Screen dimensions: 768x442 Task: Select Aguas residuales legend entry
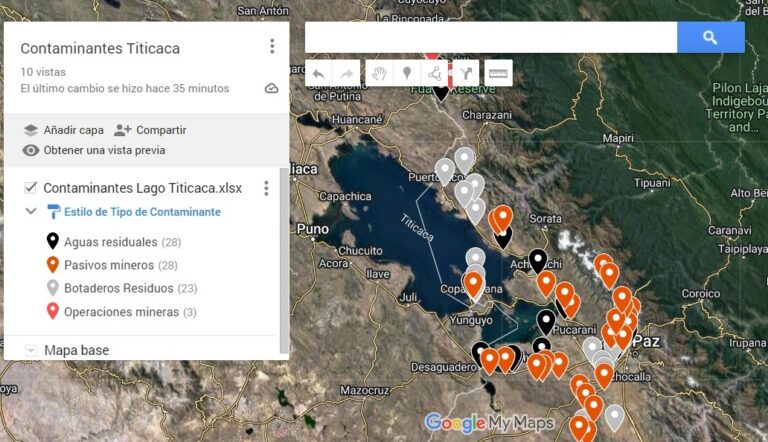(110, 242)
